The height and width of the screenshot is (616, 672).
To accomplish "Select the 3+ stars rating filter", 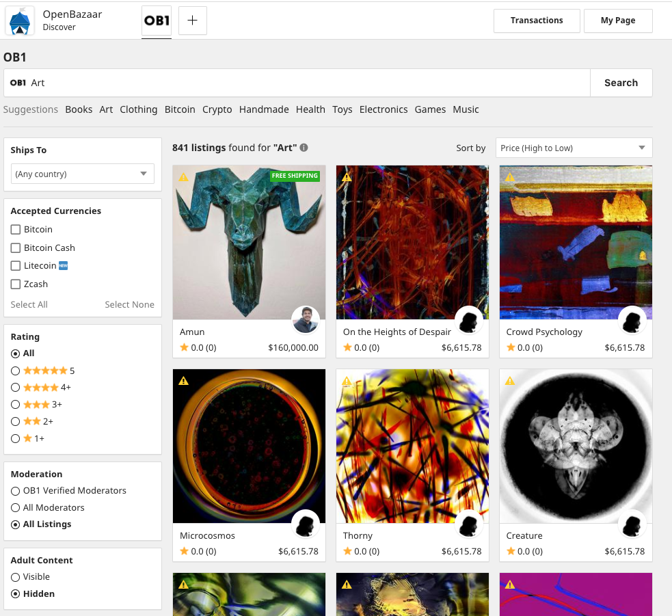I will 16,405.
